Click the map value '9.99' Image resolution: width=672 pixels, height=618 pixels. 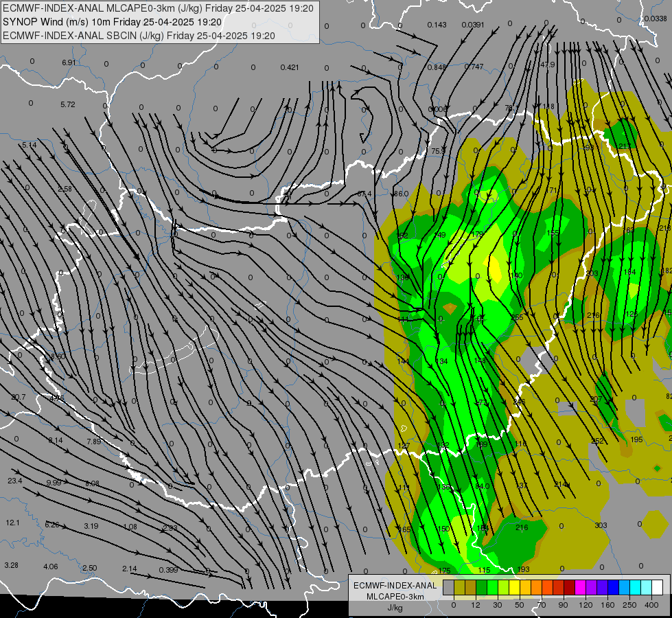[x=54, y=483]
